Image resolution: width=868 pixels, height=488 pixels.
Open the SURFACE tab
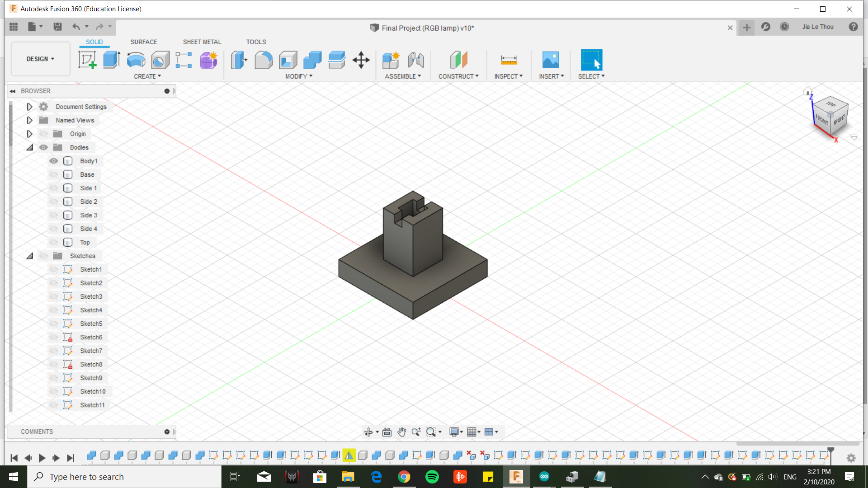(x=144, y=41)
